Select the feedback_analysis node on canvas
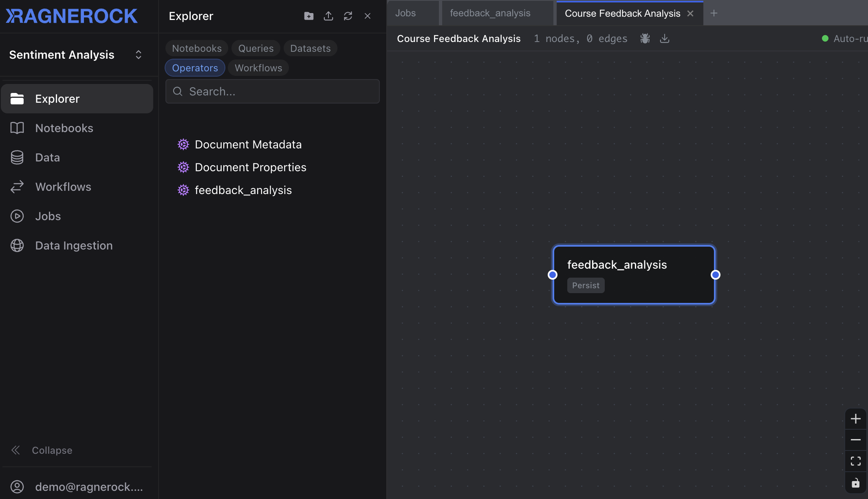 coord(634,274)
